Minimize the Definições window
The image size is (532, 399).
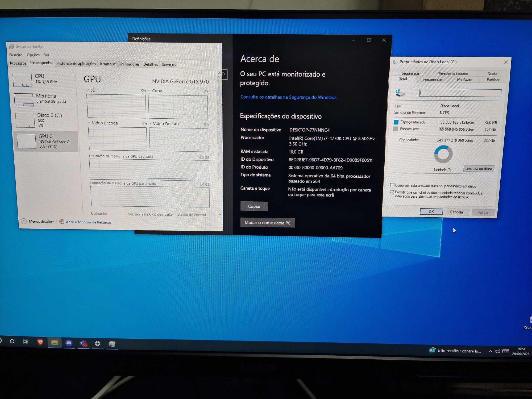pos(354,40)
